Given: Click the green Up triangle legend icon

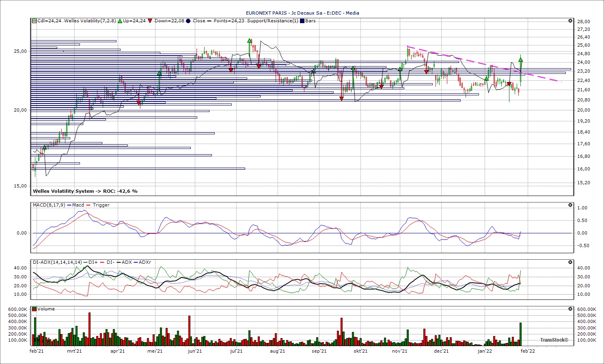Looking at the screenshot, I should tap(120, 21).
